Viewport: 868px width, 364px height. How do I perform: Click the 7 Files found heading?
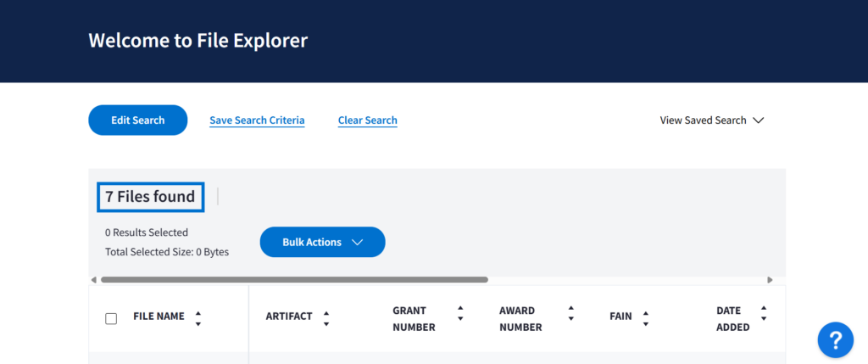pyautogui.click(x=150, y=197)
